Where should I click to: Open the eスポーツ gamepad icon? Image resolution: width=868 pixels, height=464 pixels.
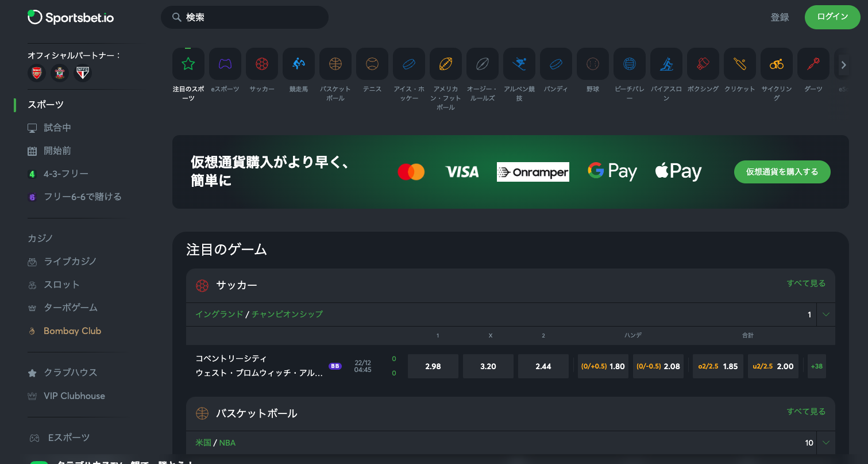pyautogui.click(x=225, y=64)
